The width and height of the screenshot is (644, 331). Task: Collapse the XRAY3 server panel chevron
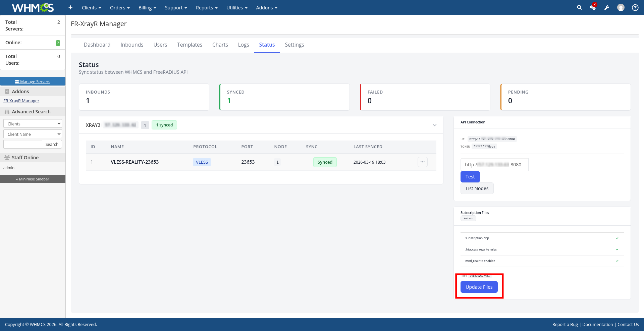pyautogui.click(x=434, y=125)
